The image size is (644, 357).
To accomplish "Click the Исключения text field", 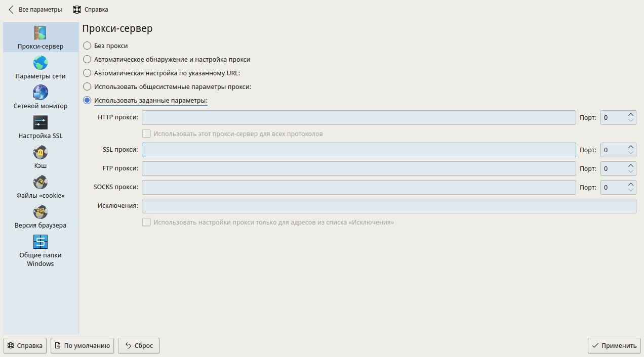I will coord(388,206).
